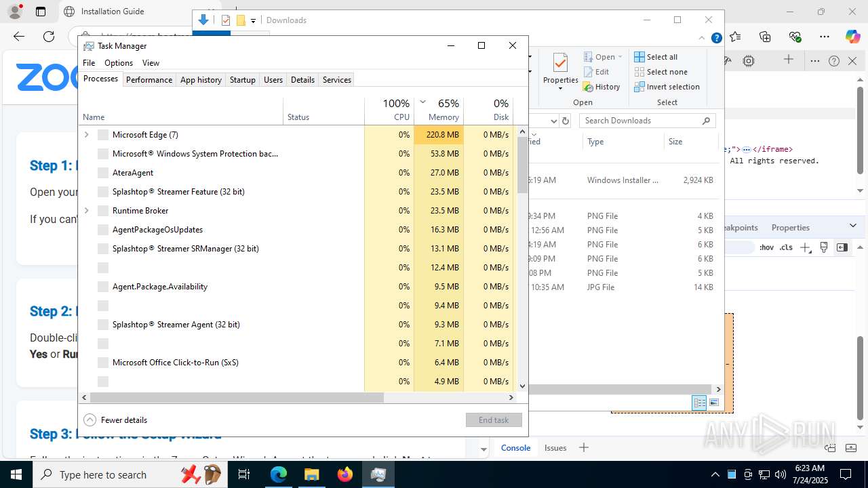This screenshot has width=868, height=488.
Task: Open the Issues tab in DevTools drawer
Action: (x=555, y=447)
